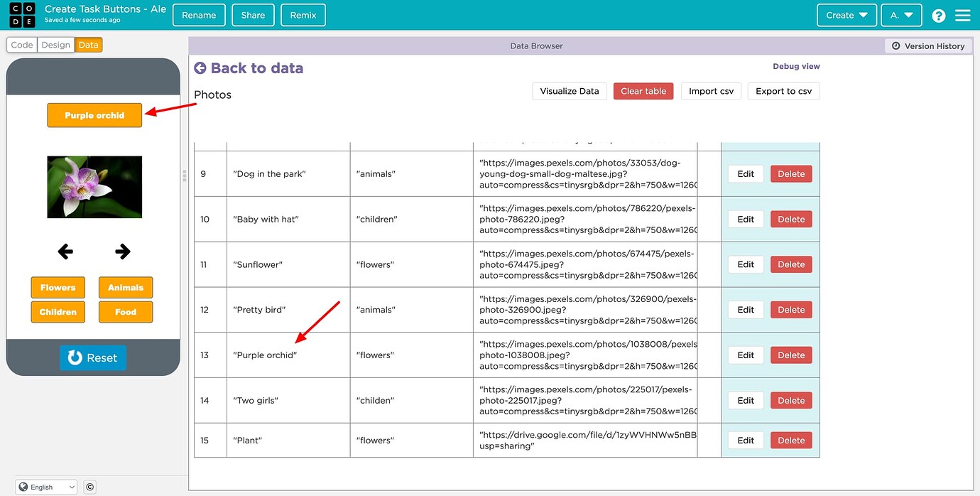Open the Create dropdown menu
Image resolution: width=980 pixels, height=496 pixels.
coord(846,15)
